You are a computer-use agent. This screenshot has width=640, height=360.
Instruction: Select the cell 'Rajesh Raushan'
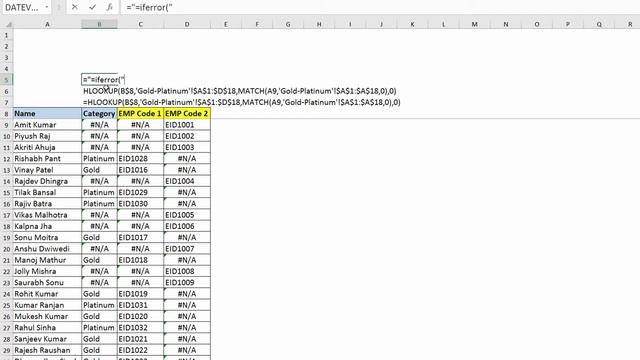click(47, 350)
